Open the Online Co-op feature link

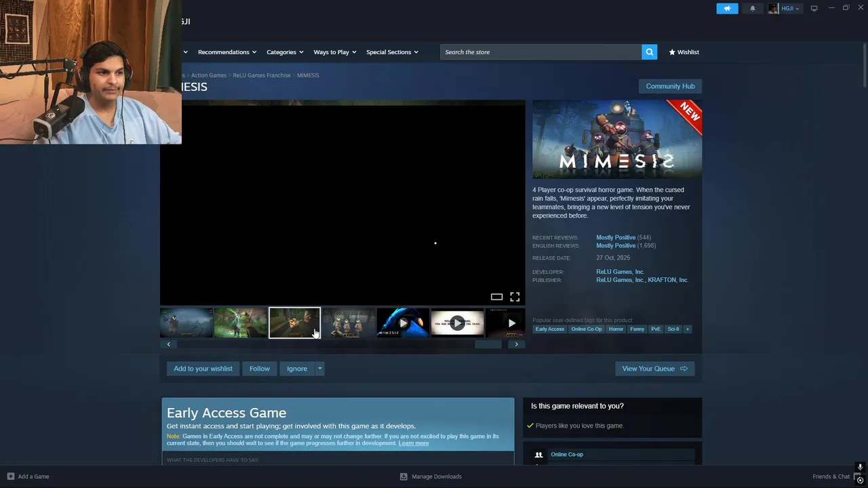pyautogui.click(x=567, y=455)
